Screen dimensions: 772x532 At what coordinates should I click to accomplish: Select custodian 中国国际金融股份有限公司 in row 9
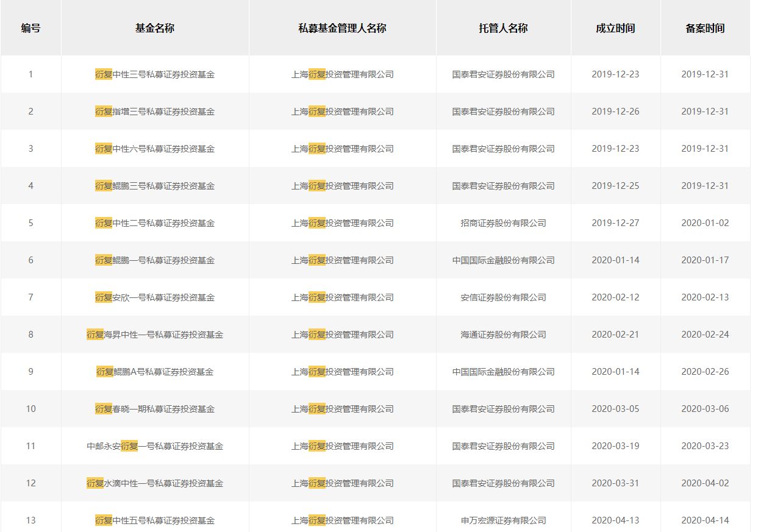click(503, 372)
